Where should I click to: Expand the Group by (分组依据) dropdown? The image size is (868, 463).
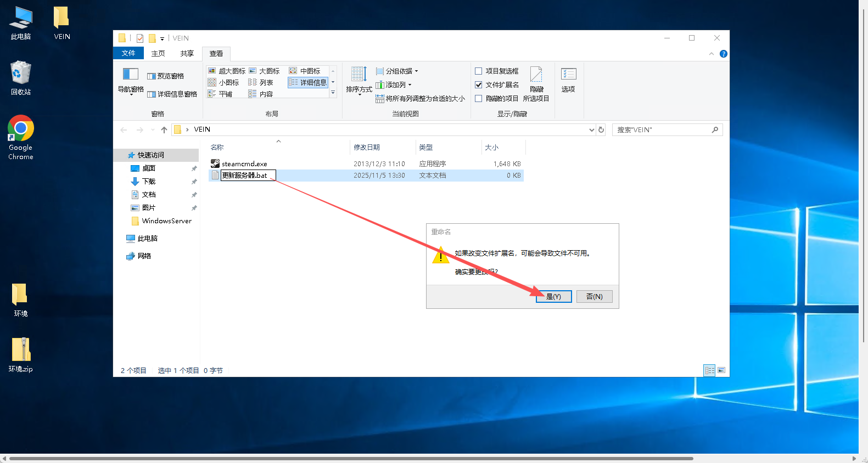click(x=397, y=71)
